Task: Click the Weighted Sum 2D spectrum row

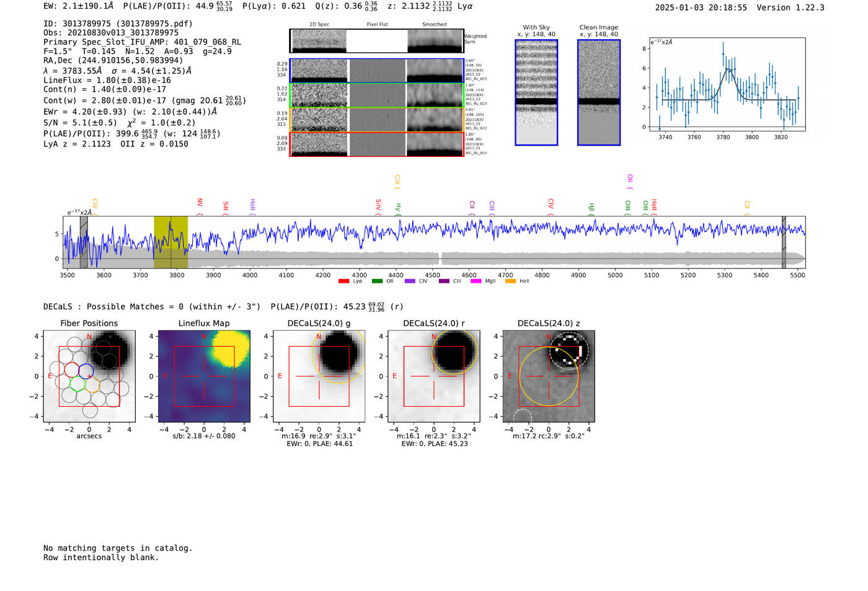Action: coord(377,41)
